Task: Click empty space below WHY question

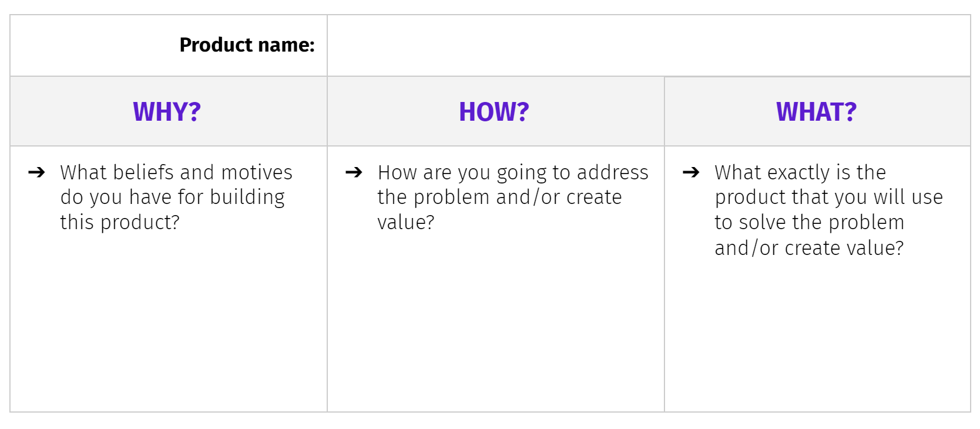Action: point(169,322)
